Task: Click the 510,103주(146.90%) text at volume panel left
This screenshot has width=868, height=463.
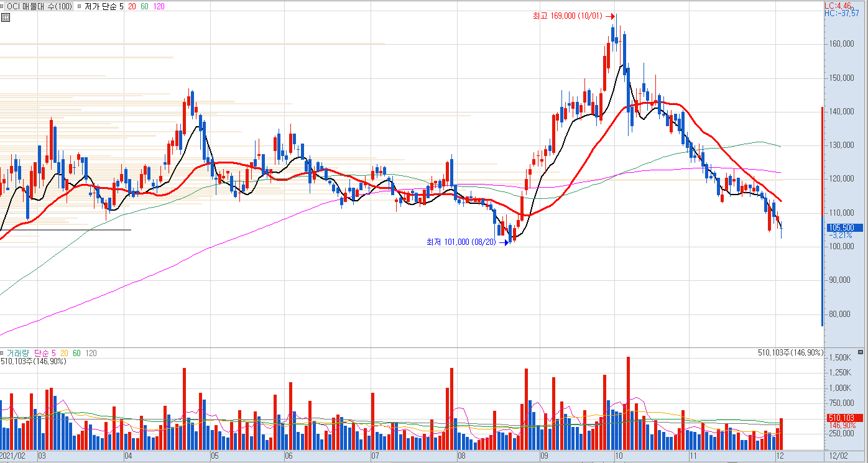Action: coord(33,361)
